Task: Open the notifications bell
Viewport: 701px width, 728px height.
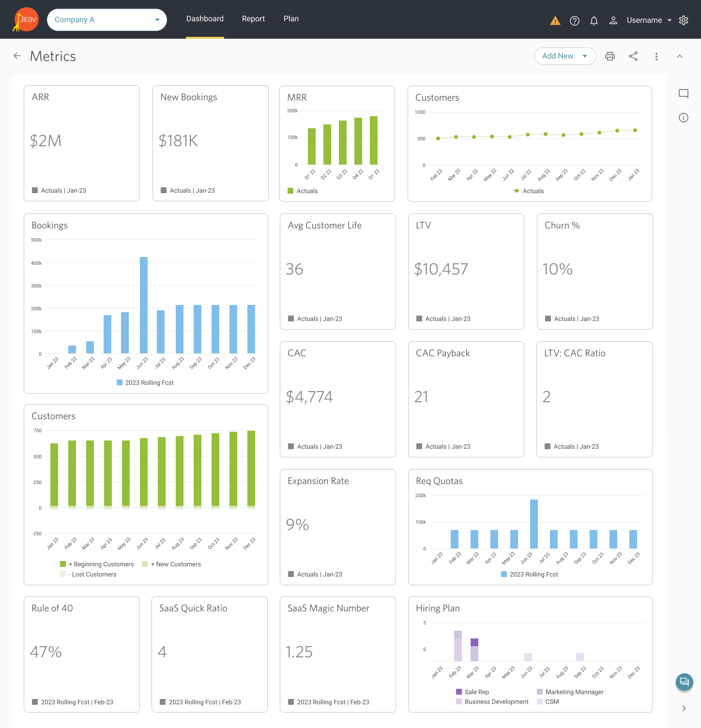Action: 594,20
